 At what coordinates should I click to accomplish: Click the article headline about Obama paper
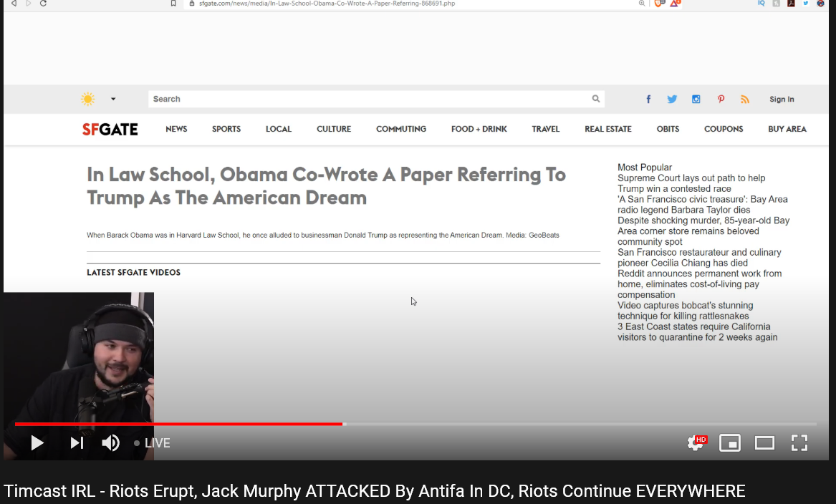[x=326, y=186]
